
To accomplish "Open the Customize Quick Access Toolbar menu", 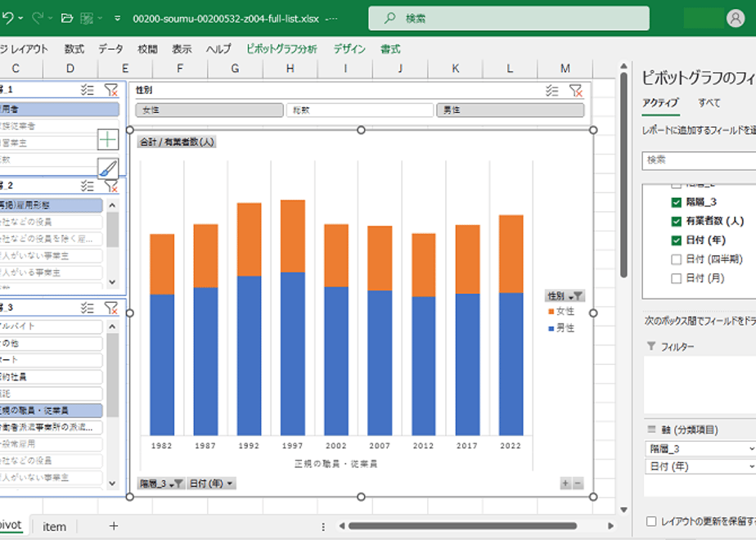I will point(117,18).
